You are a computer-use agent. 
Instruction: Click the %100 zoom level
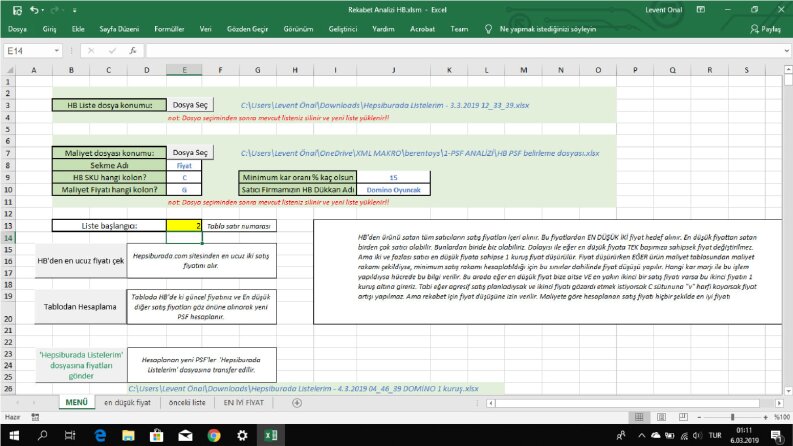coord(782,417)
